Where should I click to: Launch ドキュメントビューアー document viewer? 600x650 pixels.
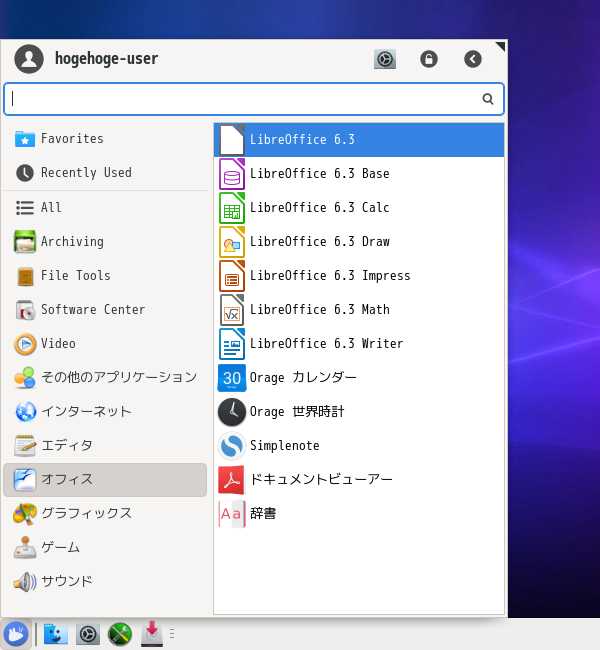[x=359, y=480]
